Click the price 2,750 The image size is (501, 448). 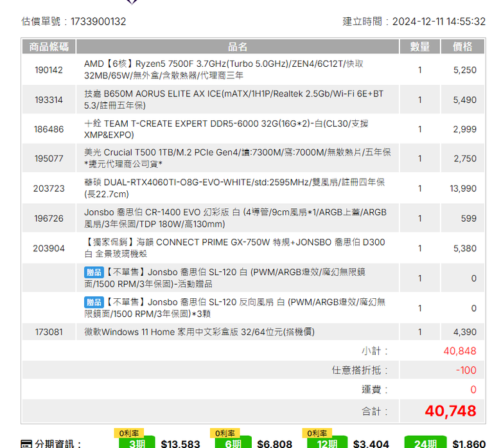pos(465,158)
